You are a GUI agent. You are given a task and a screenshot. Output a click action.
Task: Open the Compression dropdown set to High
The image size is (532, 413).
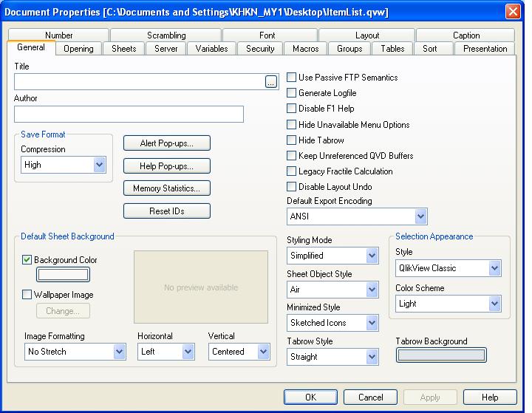[64, 165]
